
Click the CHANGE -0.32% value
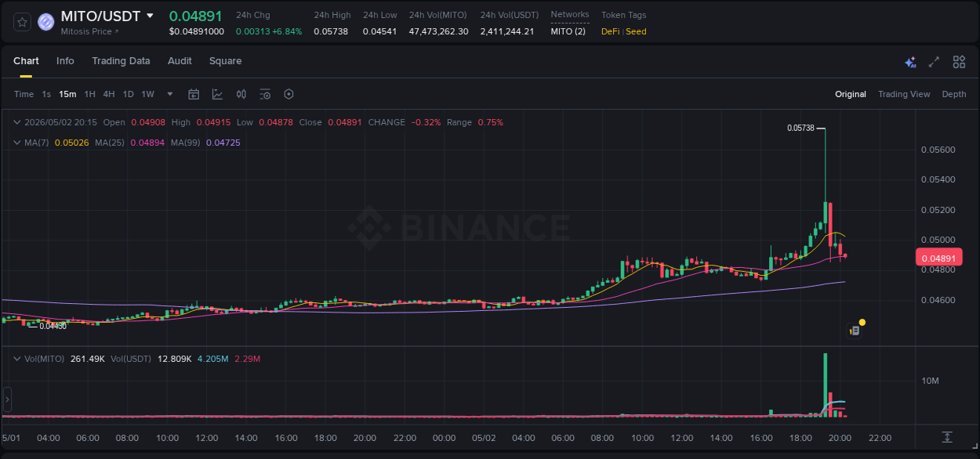pyautogui.click(x=426, y=122)
